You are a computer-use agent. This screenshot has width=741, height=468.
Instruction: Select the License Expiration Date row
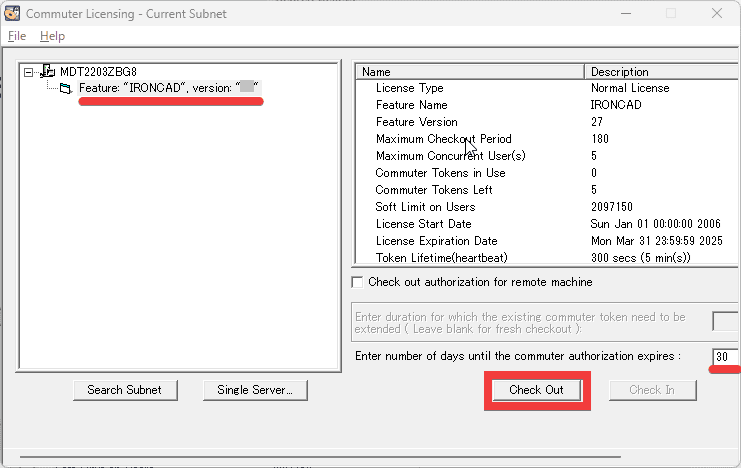pyautogui.click(x=547, y=241)
